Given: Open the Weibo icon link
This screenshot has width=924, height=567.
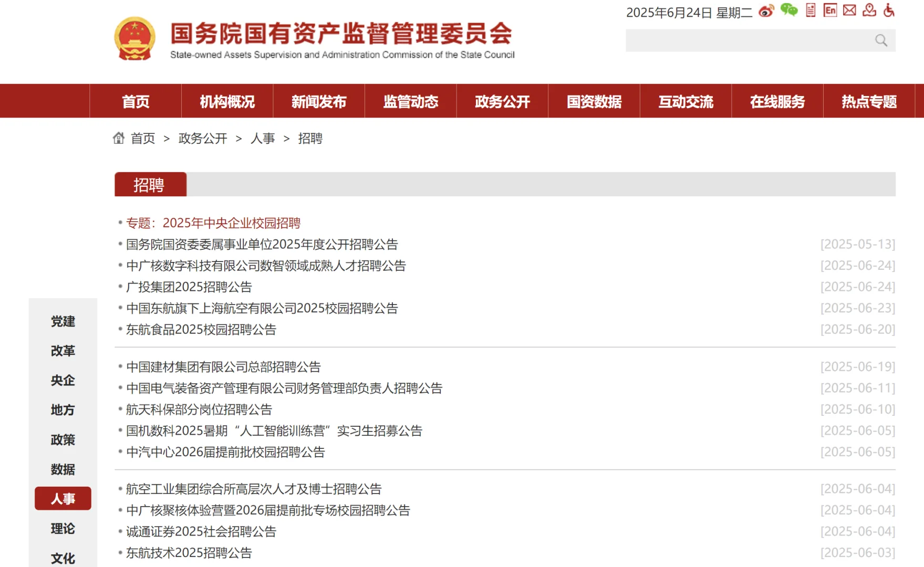Looking at the screenshot, I should pyautogui.click(x=766, y=11).
